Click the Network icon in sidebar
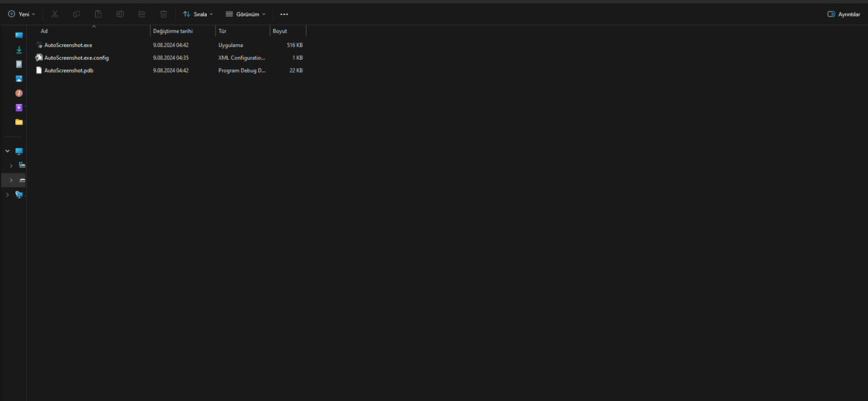868x401 pixels. click(19, 194)
